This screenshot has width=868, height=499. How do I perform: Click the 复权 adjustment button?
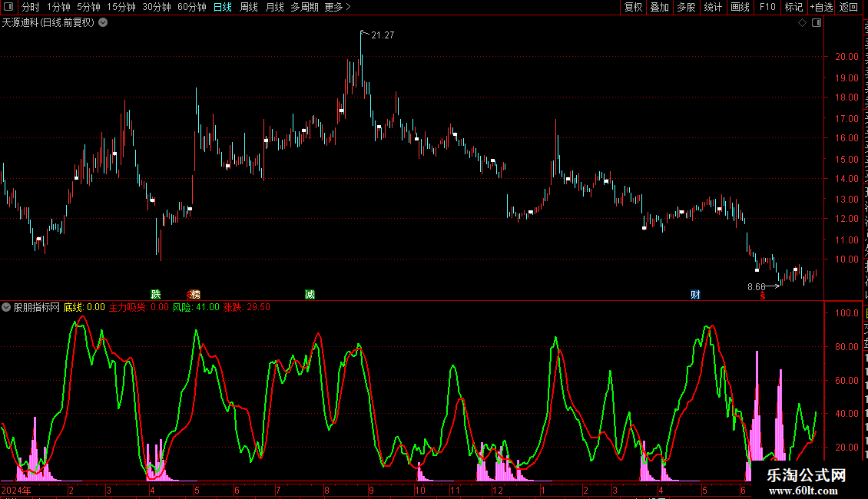click(633, 7)
